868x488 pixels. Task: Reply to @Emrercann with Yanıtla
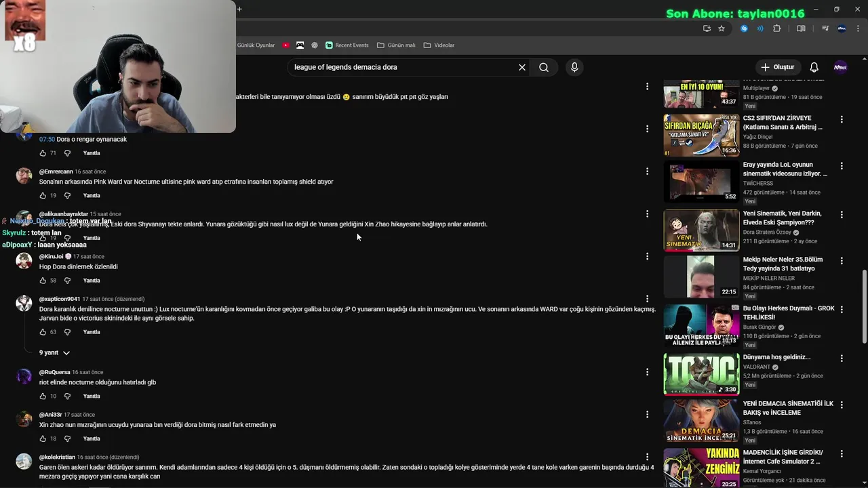92,196
